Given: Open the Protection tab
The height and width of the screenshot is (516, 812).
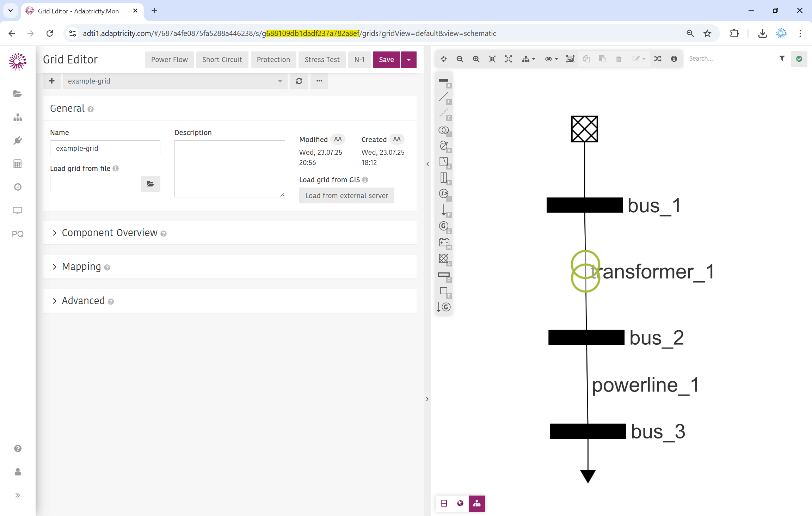Looking at the screenshot, I should [273, 60].
